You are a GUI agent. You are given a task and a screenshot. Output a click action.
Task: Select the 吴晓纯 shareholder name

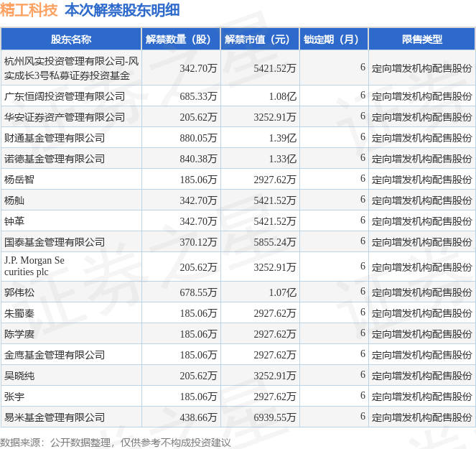(x=19, y=376)
